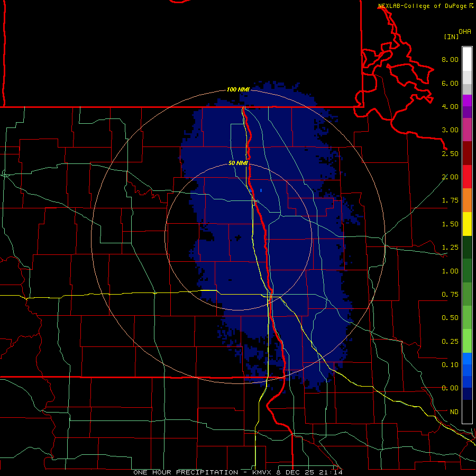The height and width of the screenshot is (476, 476).
Task: Click the 1.50 legend value
Action: pos(450,224)
